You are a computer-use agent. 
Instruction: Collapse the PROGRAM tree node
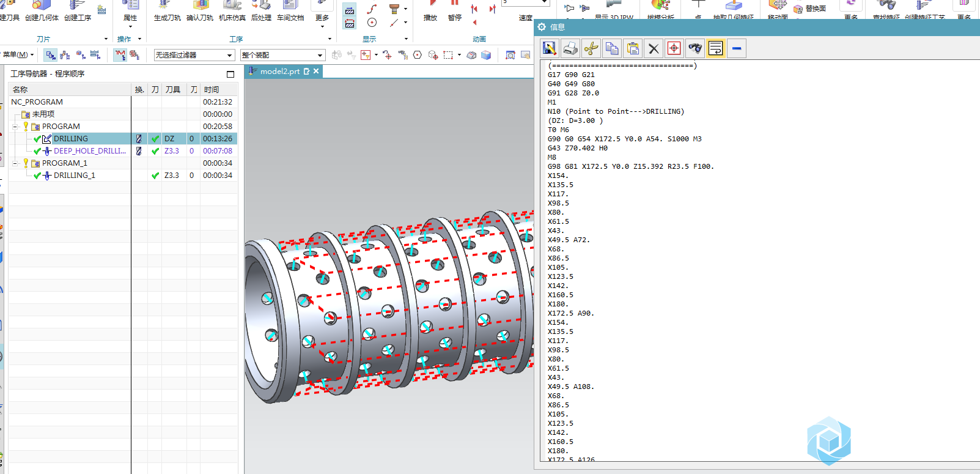pos(15,127)
